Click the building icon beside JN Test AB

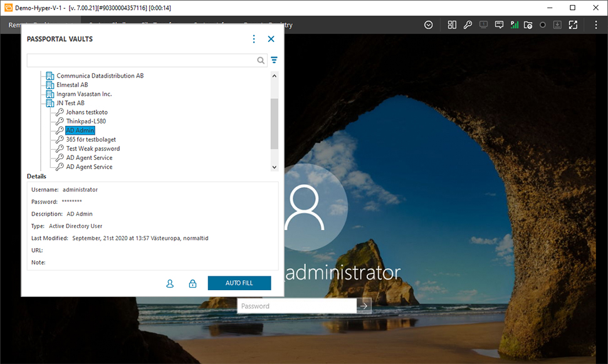pos(50,103)
